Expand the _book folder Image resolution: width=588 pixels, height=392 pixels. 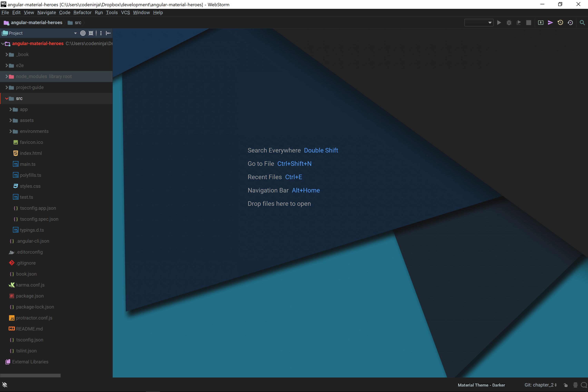(7, 54)
